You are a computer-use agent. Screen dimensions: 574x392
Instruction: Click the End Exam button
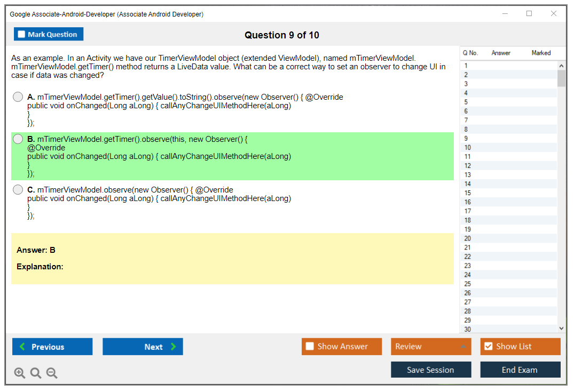click(520, 370)
